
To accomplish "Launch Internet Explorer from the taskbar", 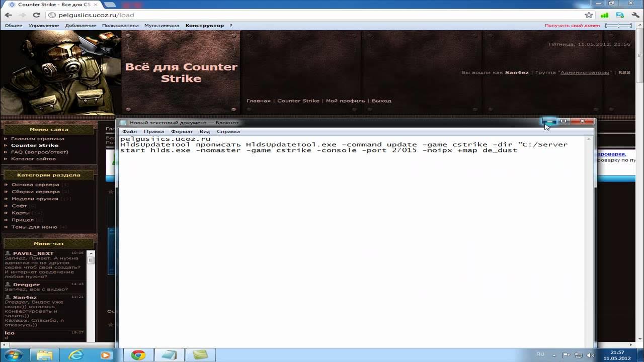I will pos(76,355).
